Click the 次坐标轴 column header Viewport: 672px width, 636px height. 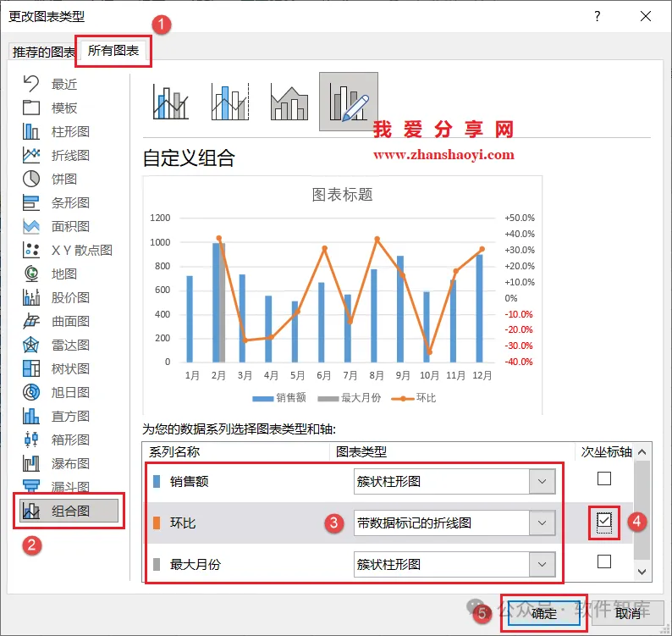click(606, 451)
